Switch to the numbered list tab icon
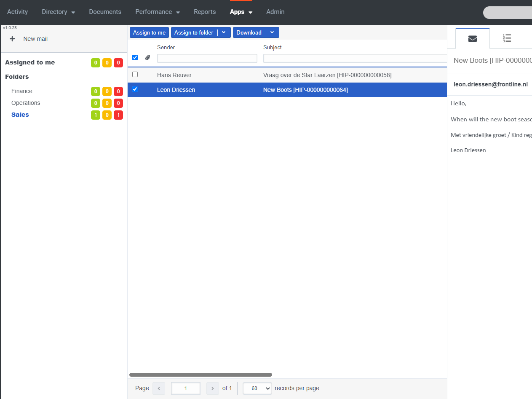Image resolution: width=532 pixels, height=399 pixels. pyautogui.click(x=507, y=38)
